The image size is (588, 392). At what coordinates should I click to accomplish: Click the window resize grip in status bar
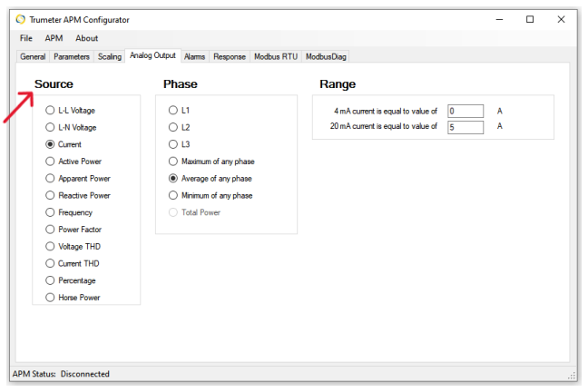(572, 375)
